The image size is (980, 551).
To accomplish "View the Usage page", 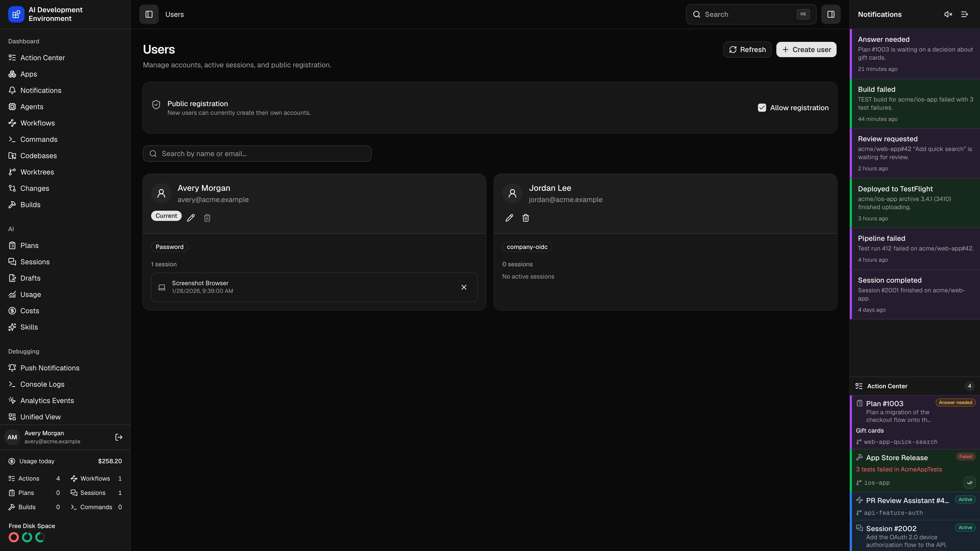I will [x=65, y=295].
